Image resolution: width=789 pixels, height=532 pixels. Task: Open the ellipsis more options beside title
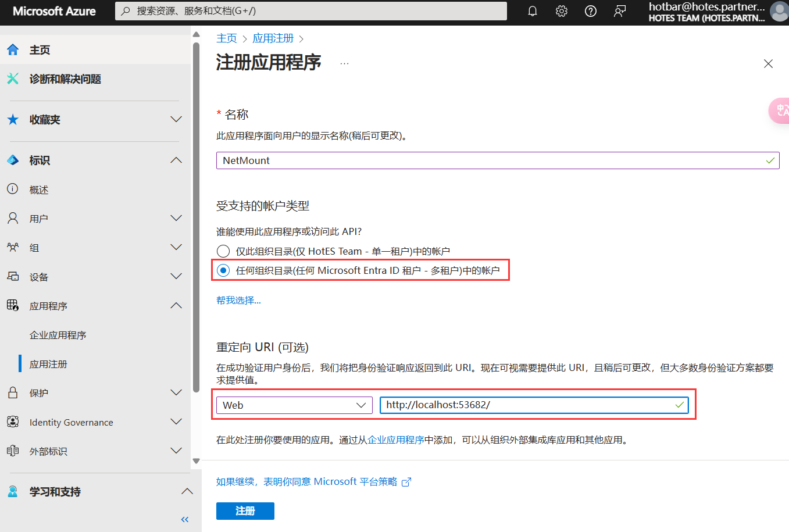pos(344,63)
